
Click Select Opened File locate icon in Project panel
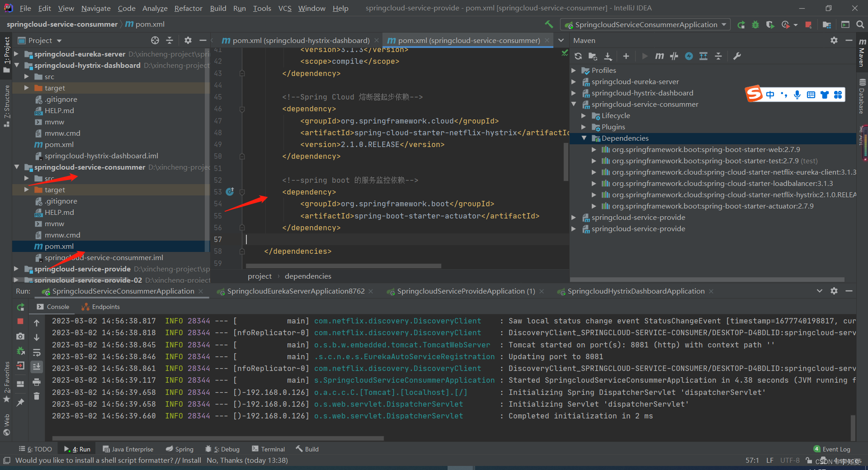click(x=155, y=40)
